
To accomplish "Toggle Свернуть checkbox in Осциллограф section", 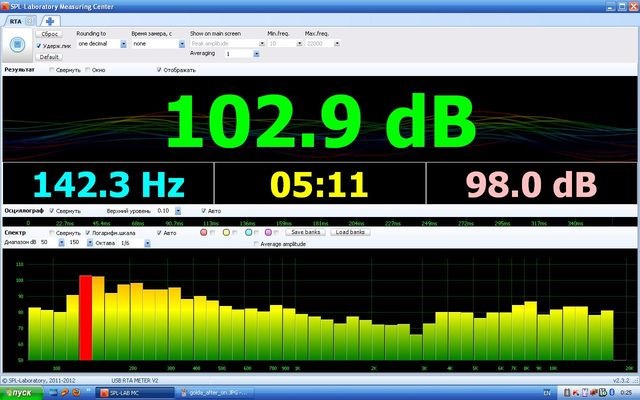I will click(x=52, y=211).
